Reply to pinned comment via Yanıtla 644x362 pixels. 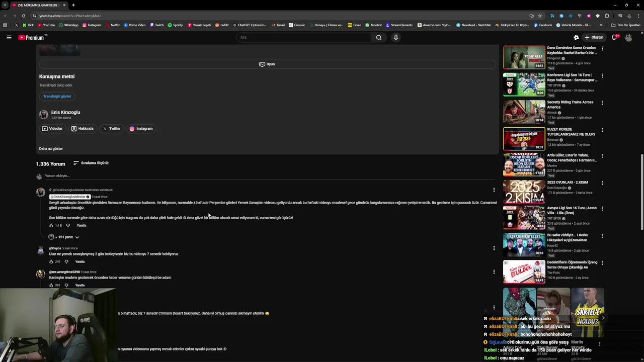(82, 225)
